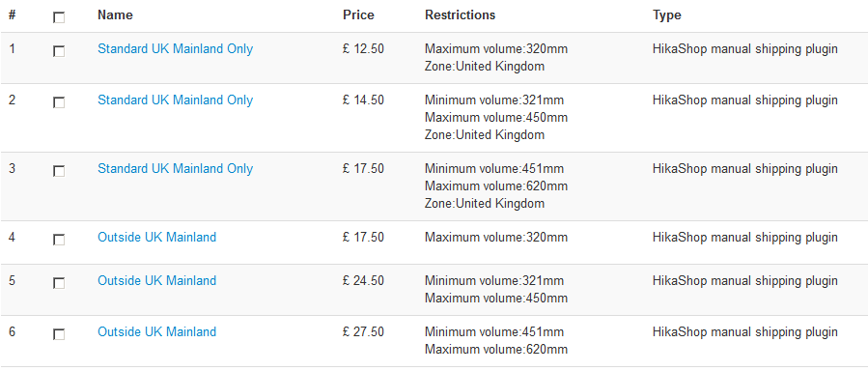Open Outside UK Mainland priced £17.50
The height and width of the screenshot is (371, 868).
tap(156, 237)
